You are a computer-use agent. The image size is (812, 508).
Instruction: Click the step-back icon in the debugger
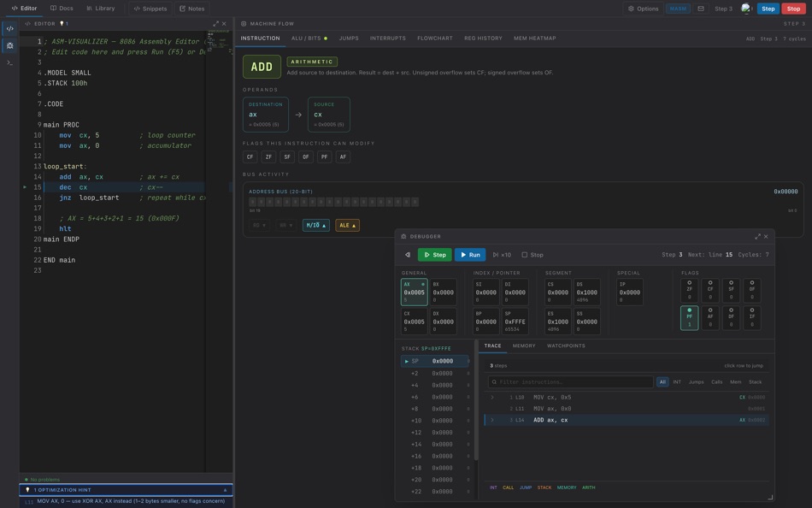pos(408,255)
